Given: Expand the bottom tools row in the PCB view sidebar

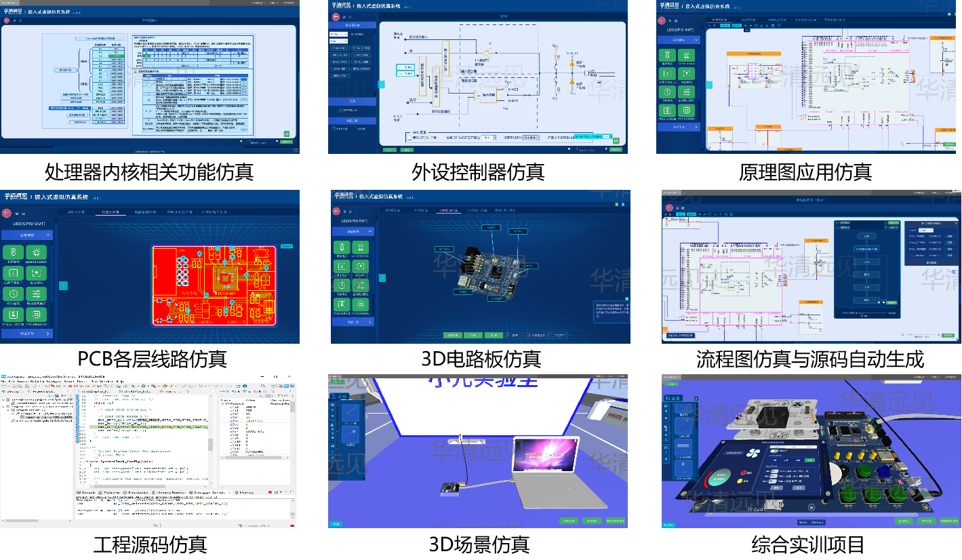Looking at the screenshot, I should pyautogui.click(x=27, y=334).
